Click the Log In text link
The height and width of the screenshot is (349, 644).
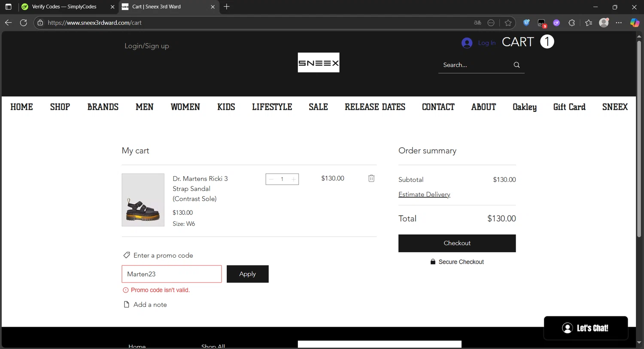487,43
